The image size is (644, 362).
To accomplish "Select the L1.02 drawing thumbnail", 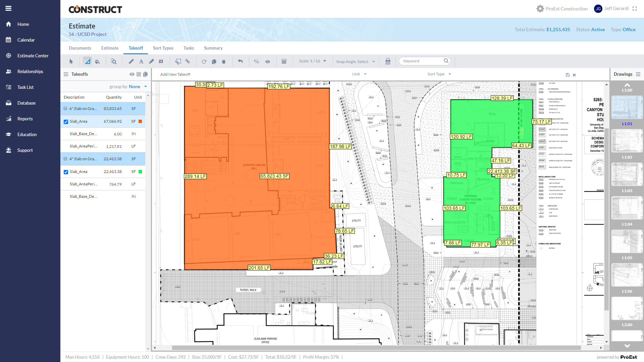I will [x=627, y=141].
